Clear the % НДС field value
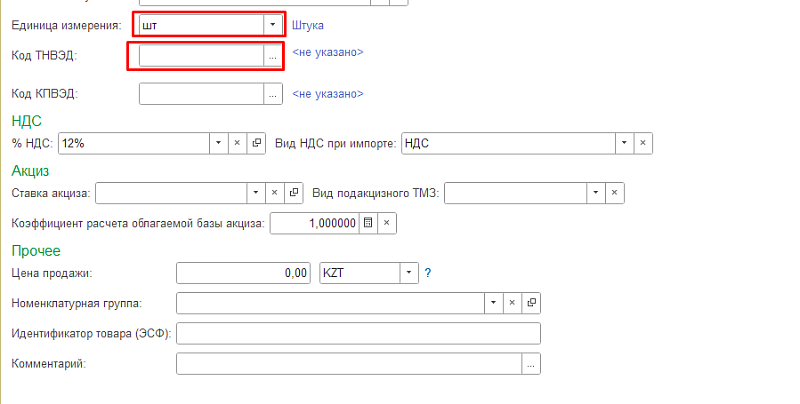Screen dimensions: 800x404 pyautogui.click(x=238, y=143)
